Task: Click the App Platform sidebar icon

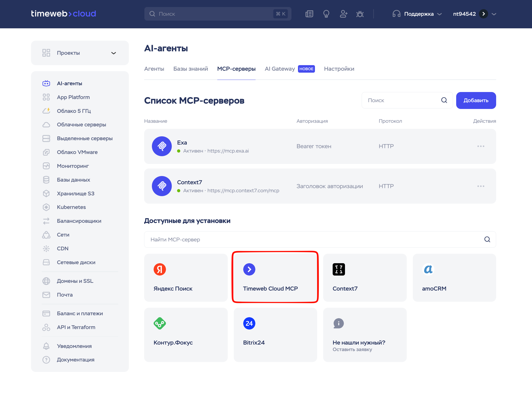Action: pos(46,97)
